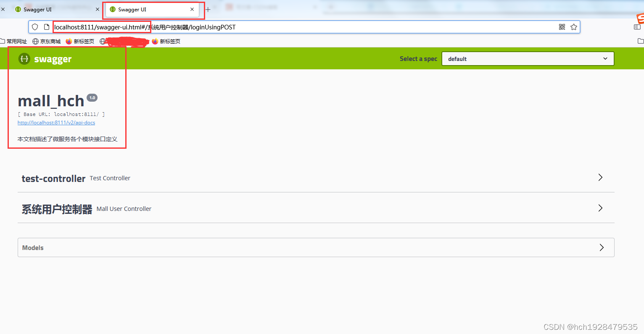Click the Models row chevron arrow

coord(602,247)
